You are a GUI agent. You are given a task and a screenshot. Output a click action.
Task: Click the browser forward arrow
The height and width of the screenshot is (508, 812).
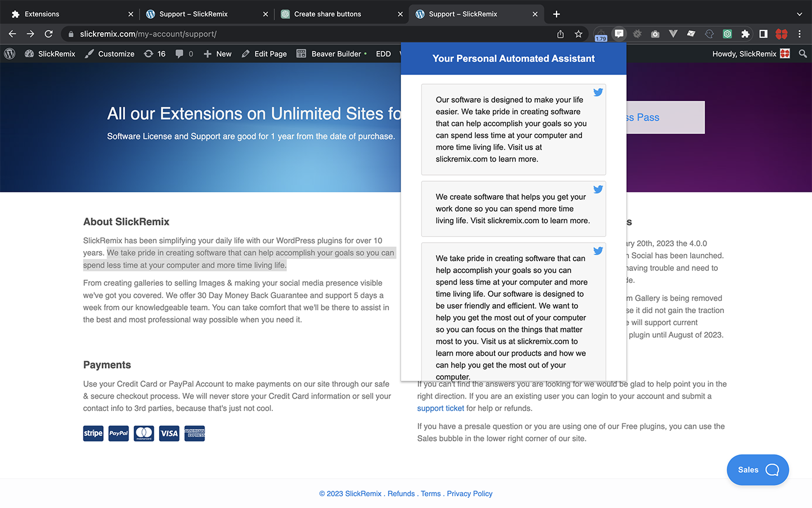[30, 34]
